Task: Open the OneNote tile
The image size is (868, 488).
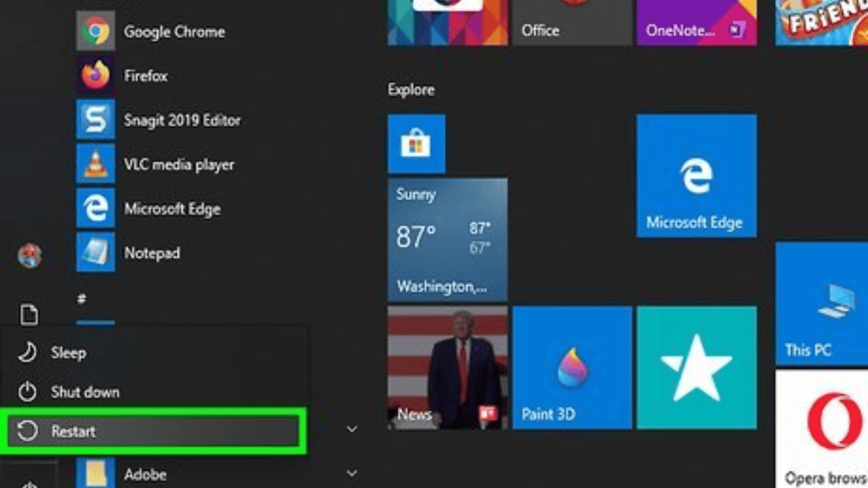Action: pos(696,22)
